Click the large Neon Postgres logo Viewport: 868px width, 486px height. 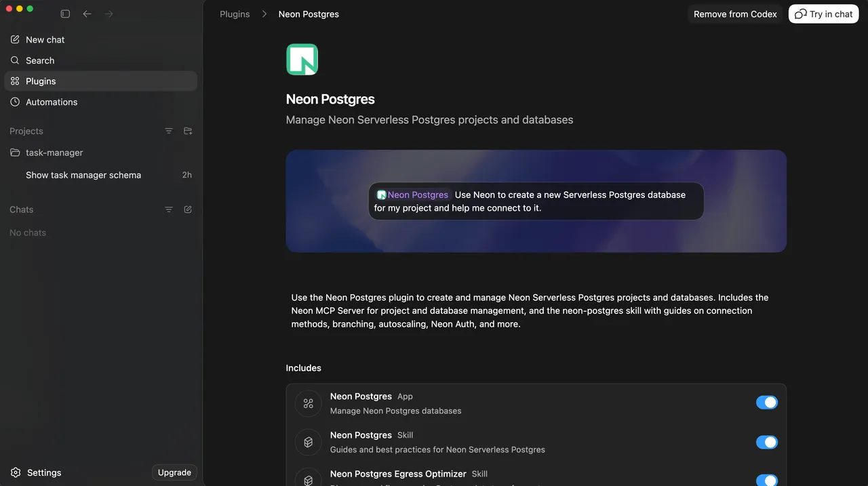click(x=302, y=59)
